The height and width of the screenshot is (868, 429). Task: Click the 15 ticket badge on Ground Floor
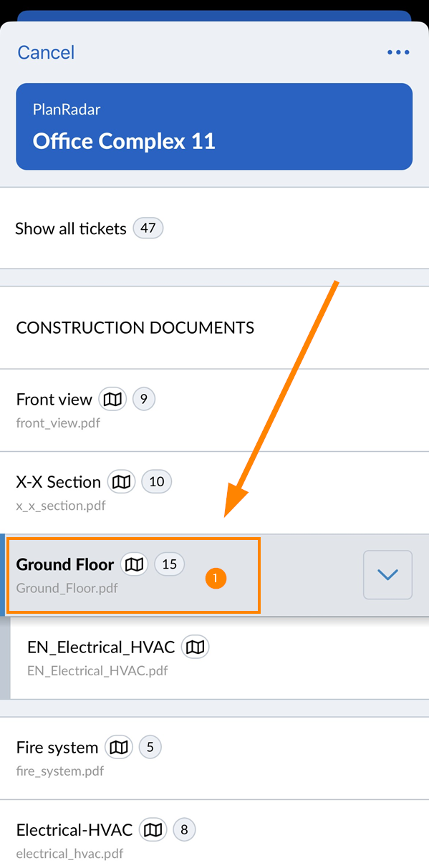169,564
